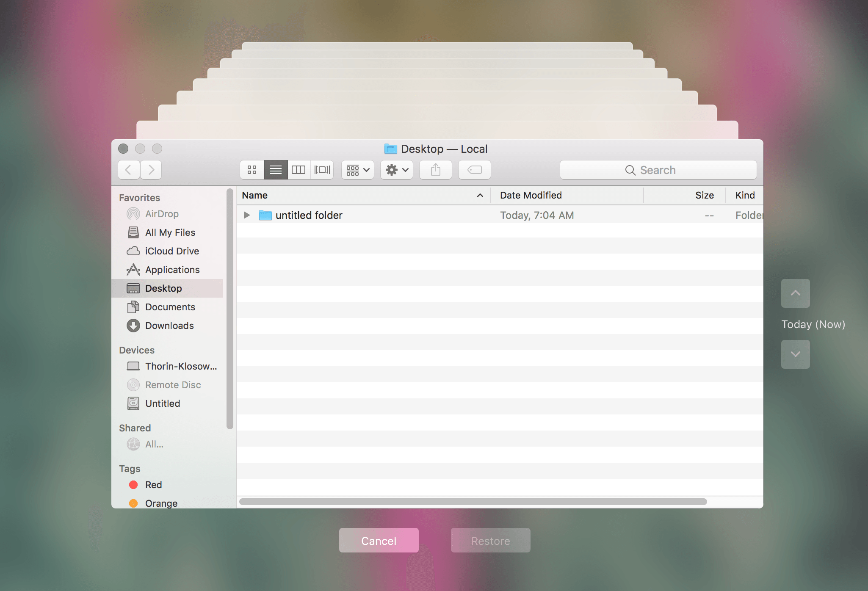Cancel the Time Machine restore
The image size is (868, 591).
click(379, 540)
